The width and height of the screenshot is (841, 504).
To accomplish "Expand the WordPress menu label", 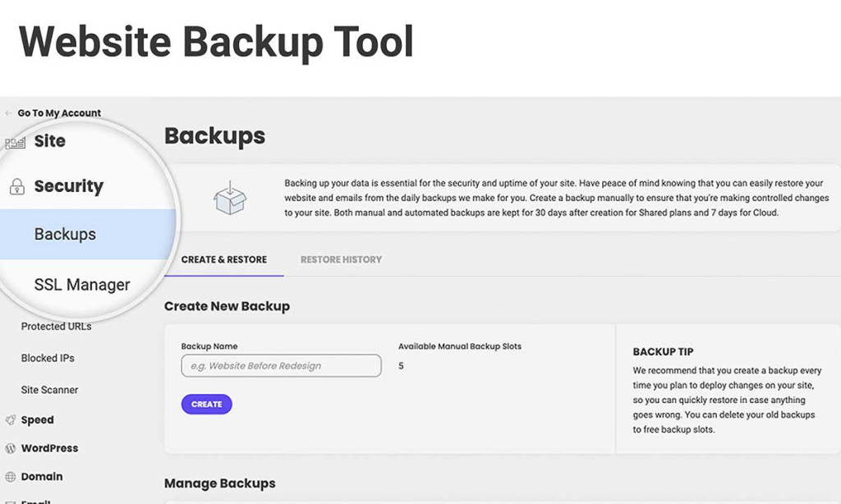I will (x=50, y=449).
